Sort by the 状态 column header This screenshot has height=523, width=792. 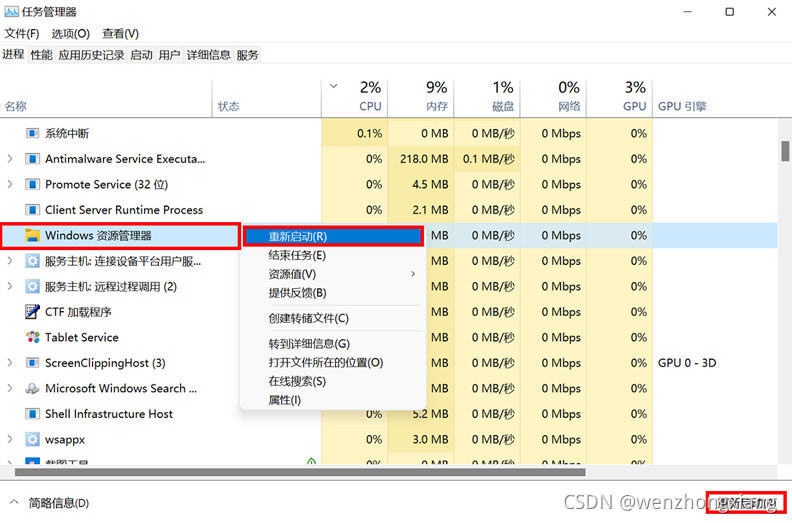tap(267, 99)
